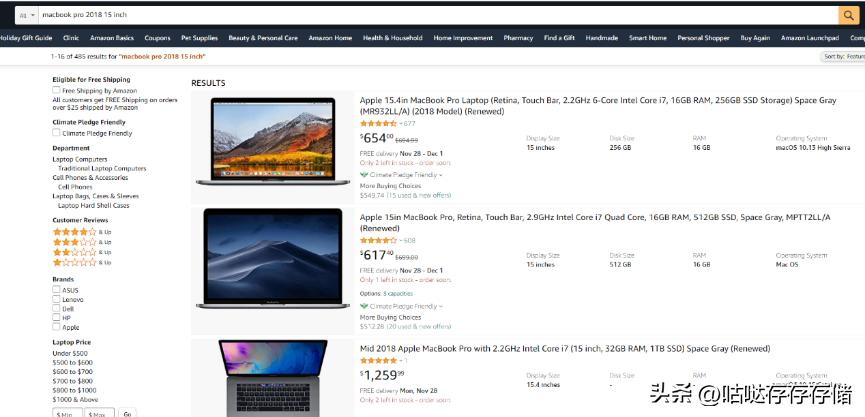Expand first item's Climate Pledge Friendly chevron
This screenshot has height=417, width=865.
tap(441, 175)
